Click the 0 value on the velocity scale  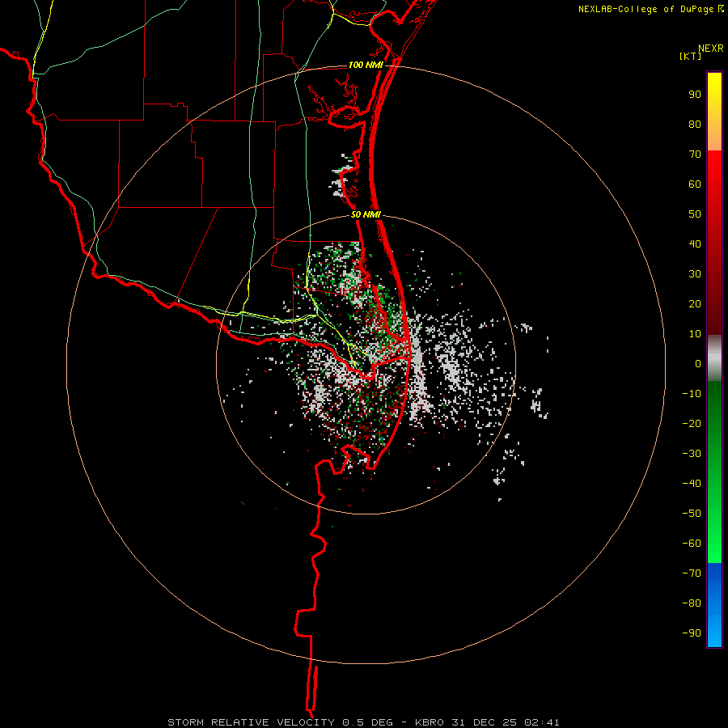[698, 363]
